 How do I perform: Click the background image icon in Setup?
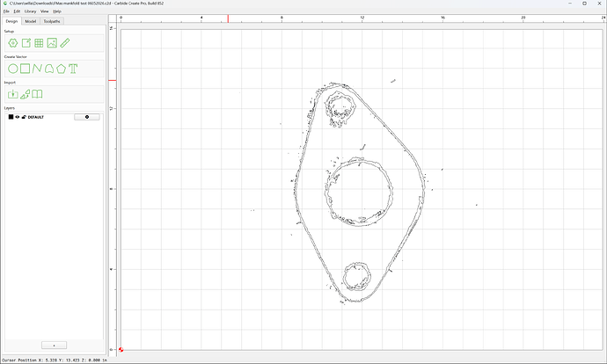[x=52, y=43]
